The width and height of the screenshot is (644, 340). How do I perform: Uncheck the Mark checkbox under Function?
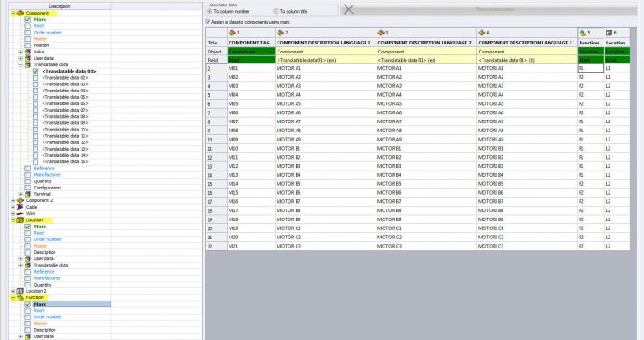(28, 305)
